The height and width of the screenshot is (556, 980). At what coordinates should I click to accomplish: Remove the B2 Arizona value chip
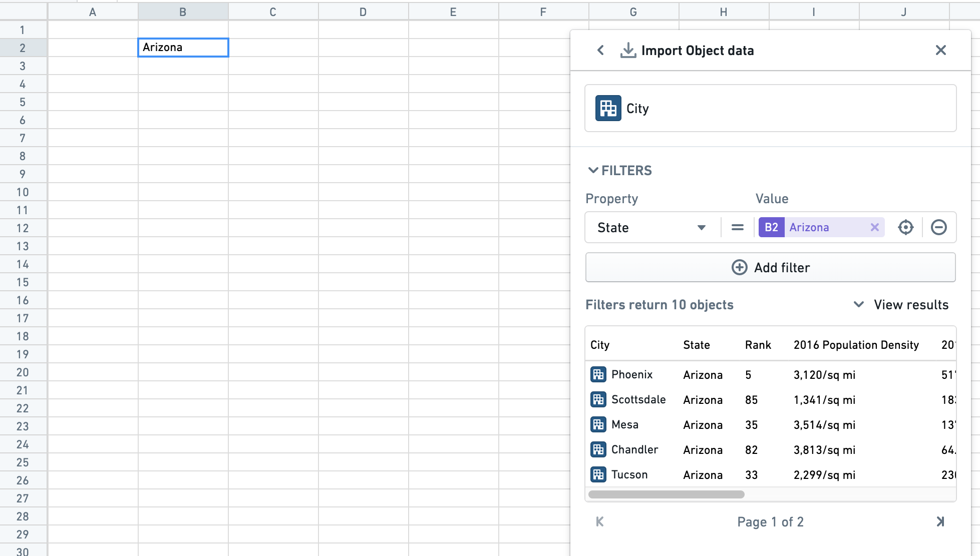[x=874, y=227]
